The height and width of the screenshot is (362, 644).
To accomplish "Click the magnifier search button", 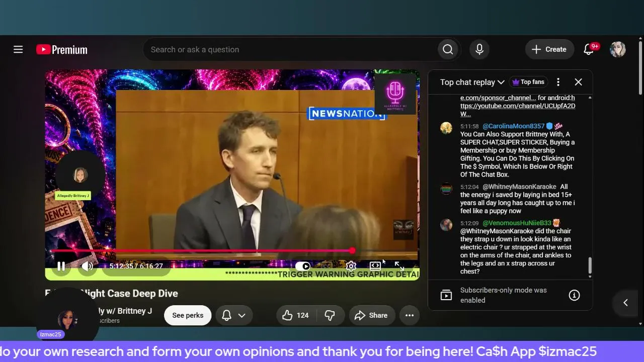I will [x=448, y=49].
